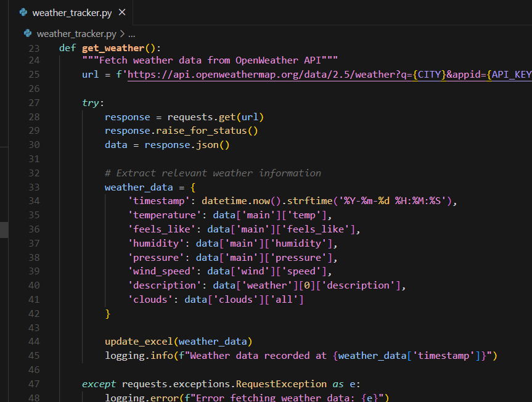Image resolution: width=532 pixels, height=402 pixels.
Task: Expand the breadcrumb chevron after the file name
Action: (x=122, y=33)
